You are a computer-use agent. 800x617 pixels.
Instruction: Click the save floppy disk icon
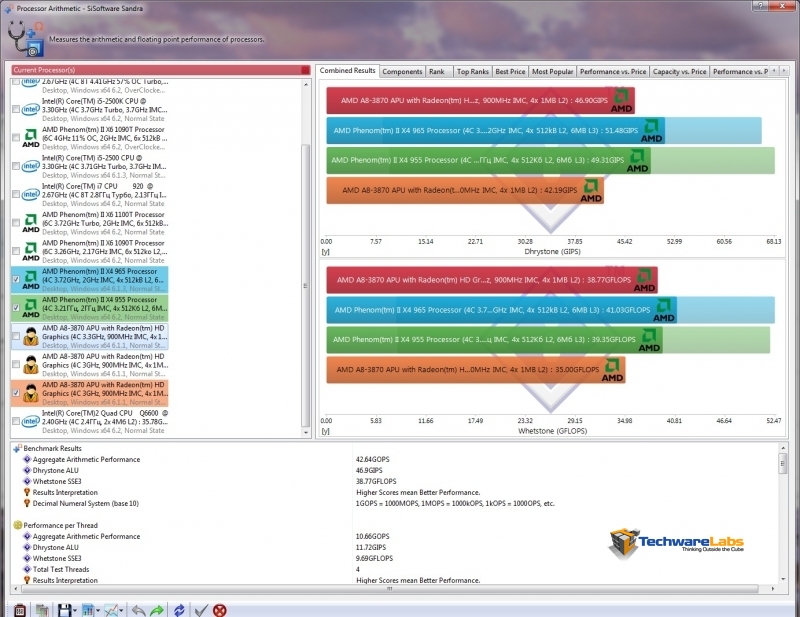click(64, 609)
